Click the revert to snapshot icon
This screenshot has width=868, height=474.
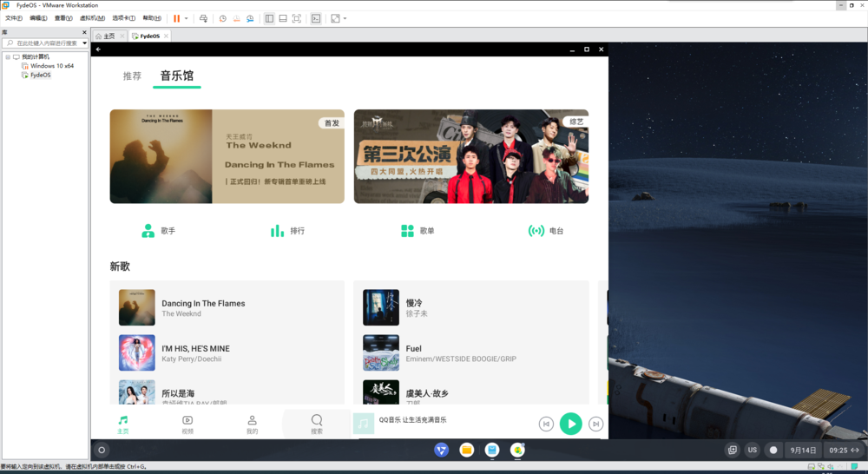click(x=236, y=18)
